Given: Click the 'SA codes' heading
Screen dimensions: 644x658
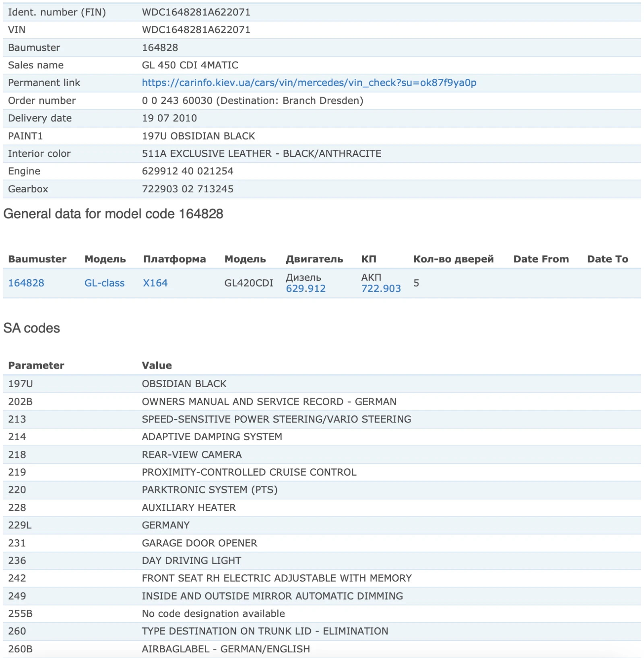Looking at the screenshot, I should point(32,328).
